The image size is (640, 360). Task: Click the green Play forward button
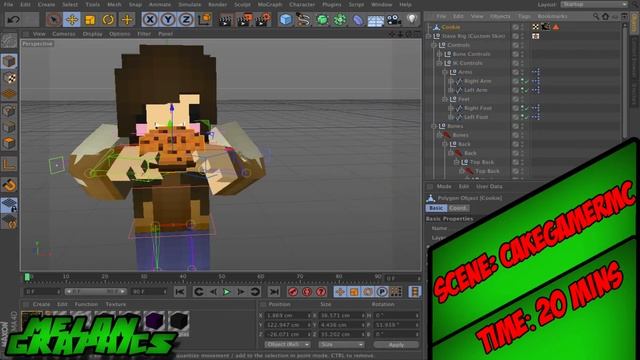[x=227, y=292]
